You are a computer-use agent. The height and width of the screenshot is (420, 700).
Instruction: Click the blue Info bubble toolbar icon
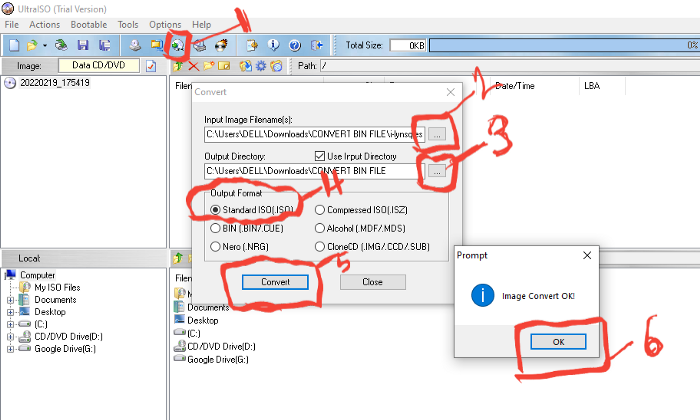point(273,45)
